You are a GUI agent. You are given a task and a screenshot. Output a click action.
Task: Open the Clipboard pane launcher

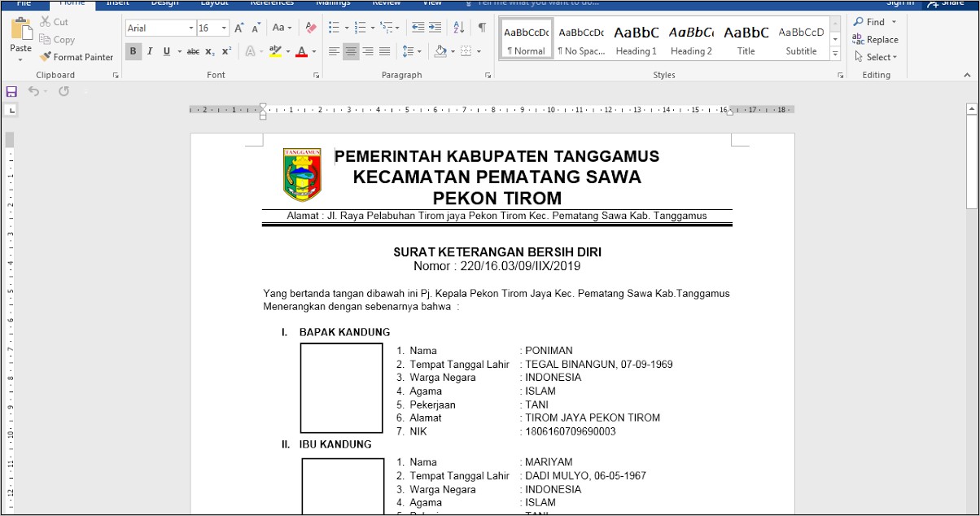(x=116, y=75)
